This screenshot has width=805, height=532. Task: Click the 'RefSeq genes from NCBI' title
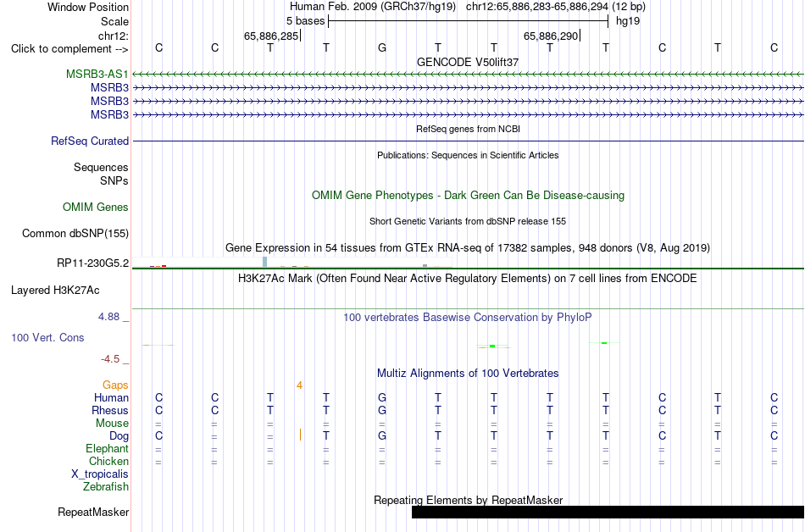click(468, 129)
